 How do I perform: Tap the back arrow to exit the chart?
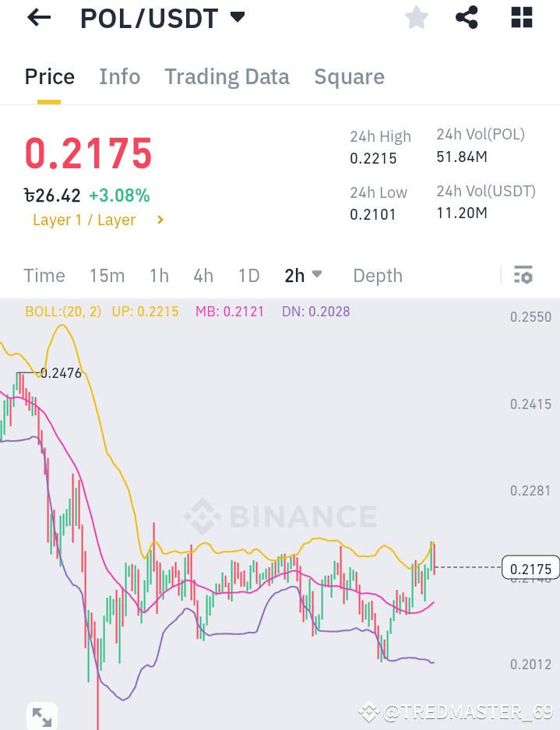click(x=37, y=17)
